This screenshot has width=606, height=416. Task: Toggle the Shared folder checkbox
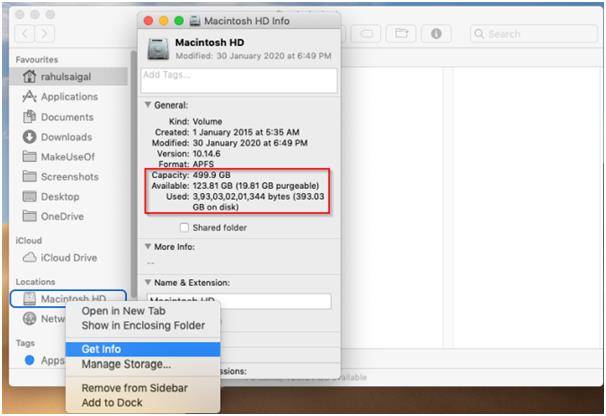pos(184,228)
